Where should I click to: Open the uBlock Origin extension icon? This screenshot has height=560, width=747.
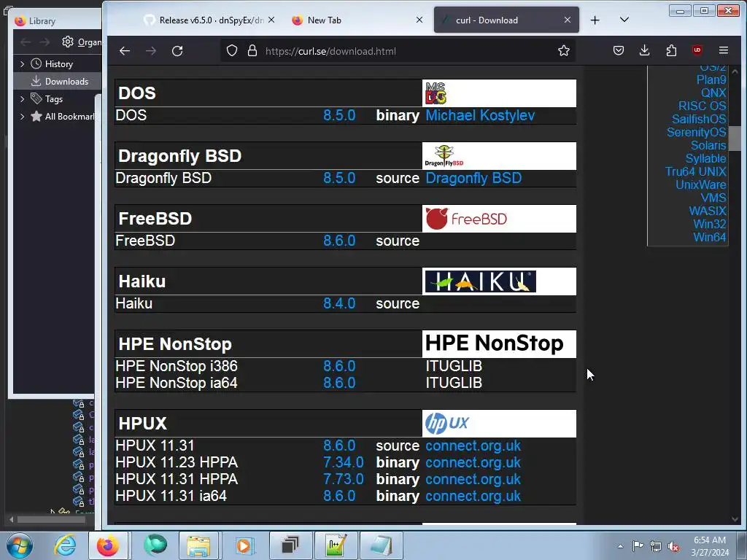(697, 50)
